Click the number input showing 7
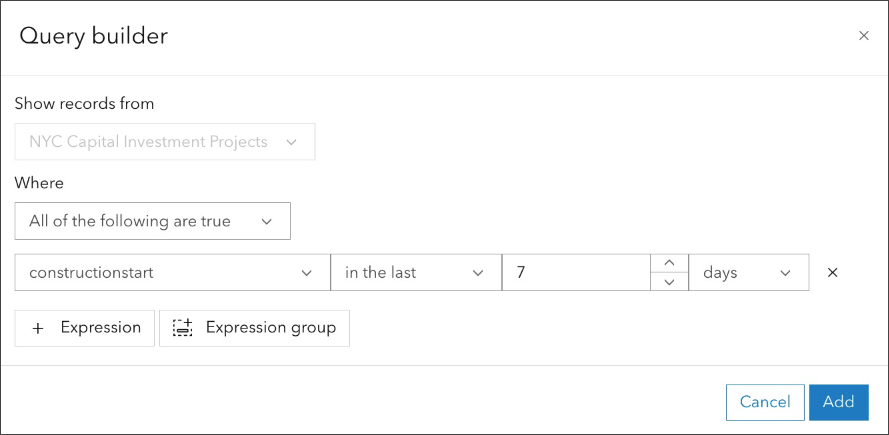 click(575, 272)
